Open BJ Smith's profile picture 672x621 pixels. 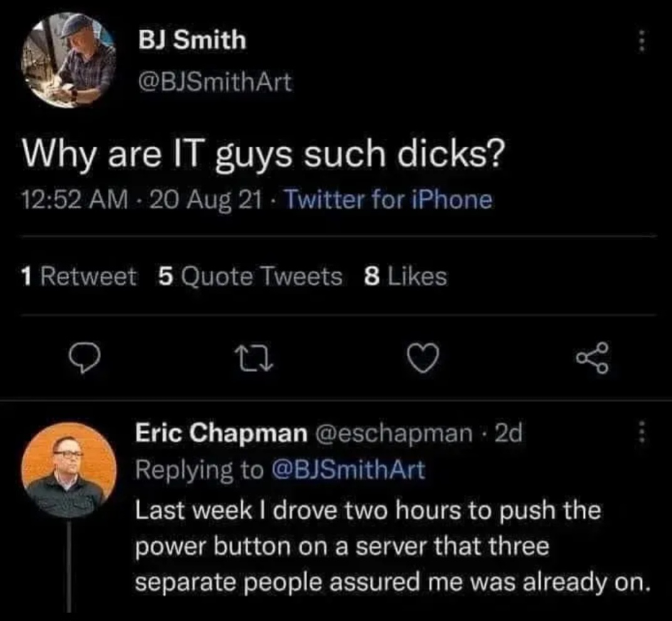pos(69,60)
